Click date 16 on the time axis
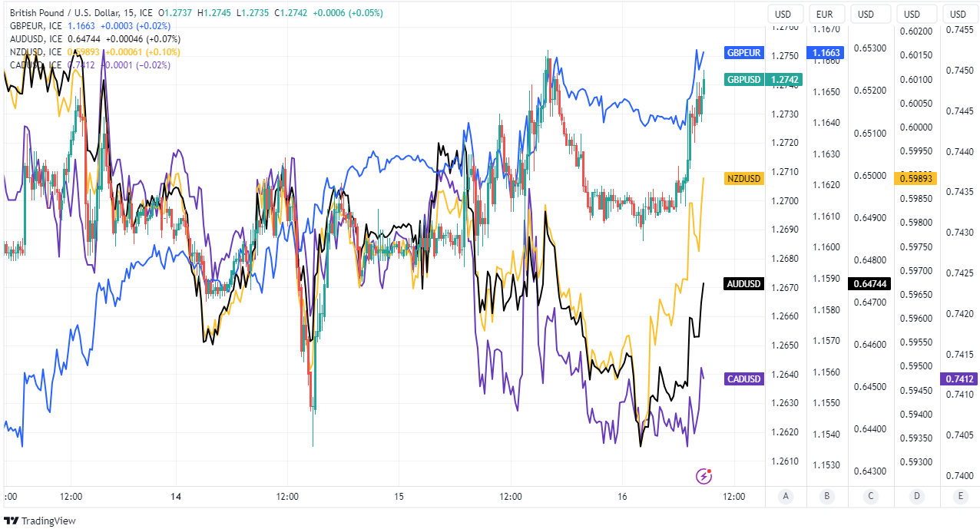980x529 pixels. tap(622, 497)
